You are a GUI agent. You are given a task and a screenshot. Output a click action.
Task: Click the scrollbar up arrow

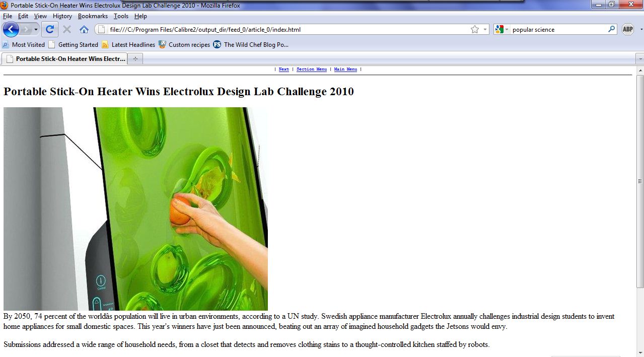click(640, 70)
